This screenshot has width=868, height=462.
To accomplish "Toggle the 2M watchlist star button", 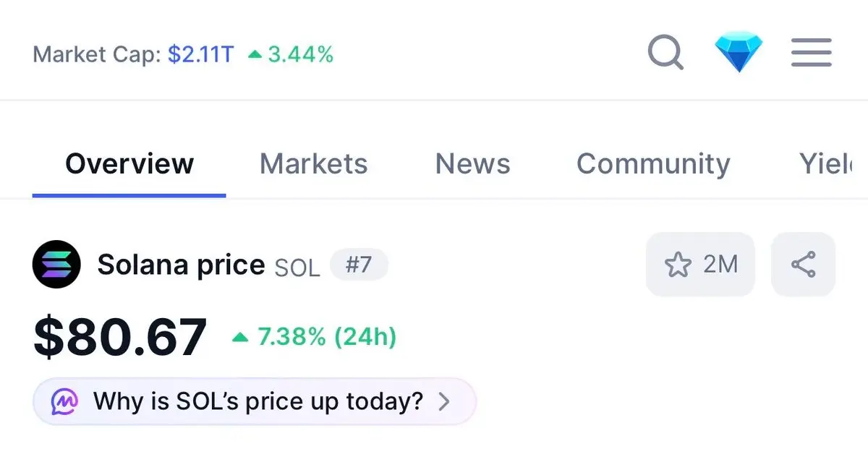I will pyautogui.click(x=700, y=265).
